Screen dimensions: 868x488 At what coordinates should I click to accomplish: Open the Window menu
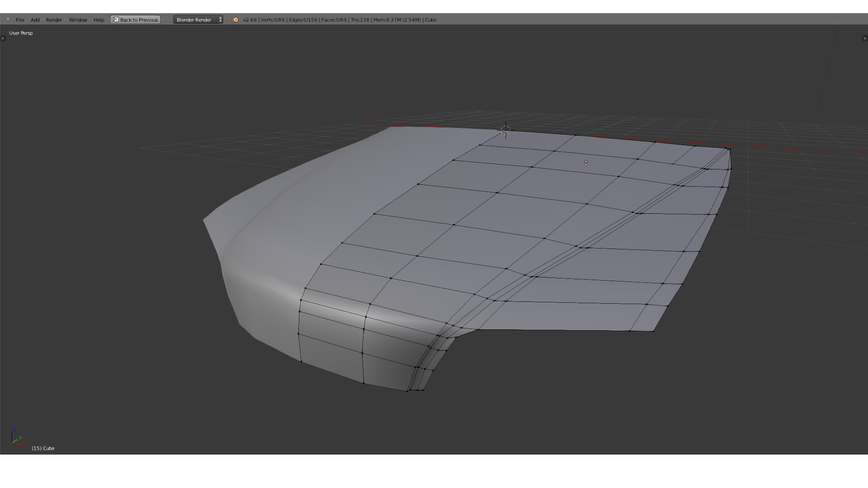[x=78, y=20]
